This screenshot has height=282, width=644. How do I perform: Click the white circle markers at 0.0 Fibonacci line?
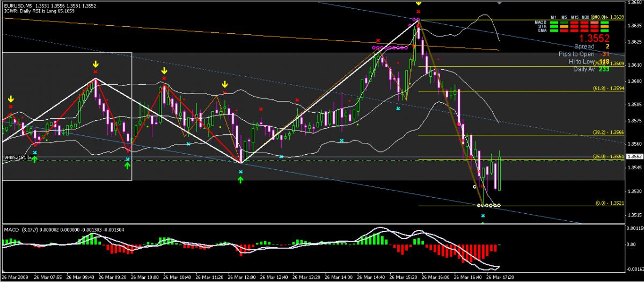pyautogui.click(x=489, y=205)
